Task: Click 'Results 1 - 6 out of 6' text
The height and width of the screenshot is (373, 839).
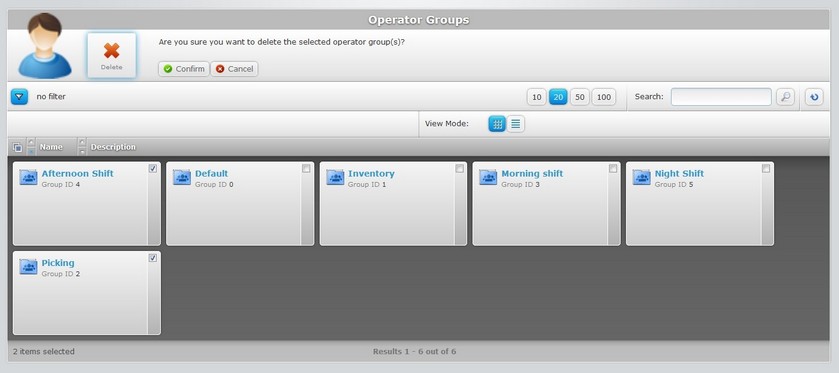Action: tap(415, 352)
